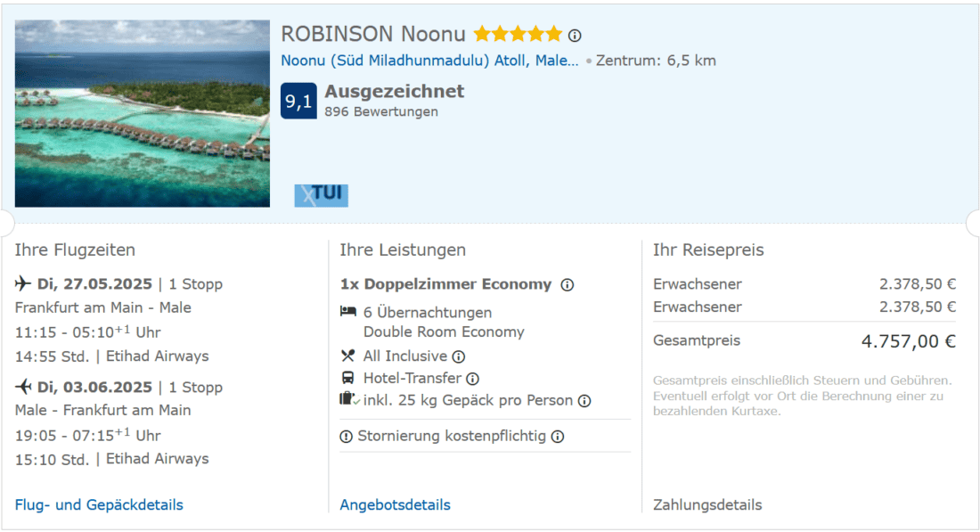This screenshot has height=532, width=980.
Task: Open Flug- und Gepäckdetails link
Action: (x=99, y=505)
